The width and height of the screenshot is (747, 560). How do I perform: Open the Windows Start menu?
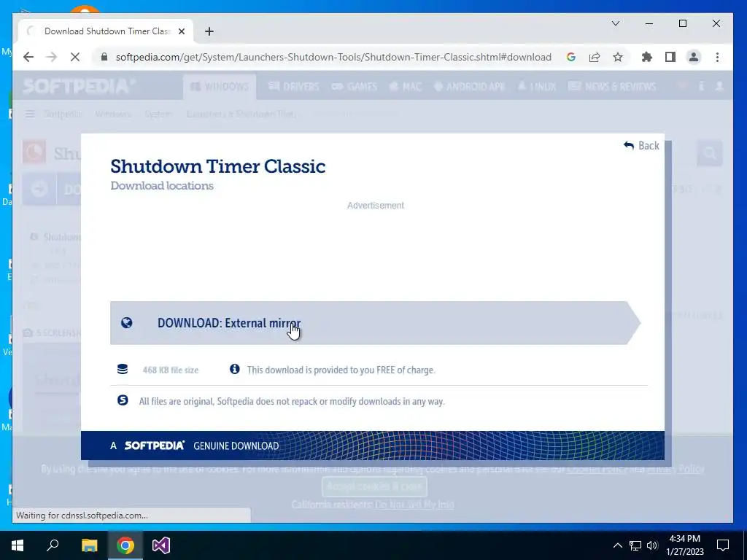click(18, 545)
